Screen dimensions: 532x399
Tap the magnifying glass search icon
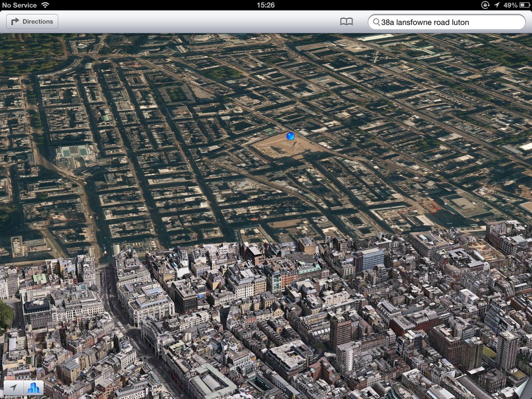[376, 22]
